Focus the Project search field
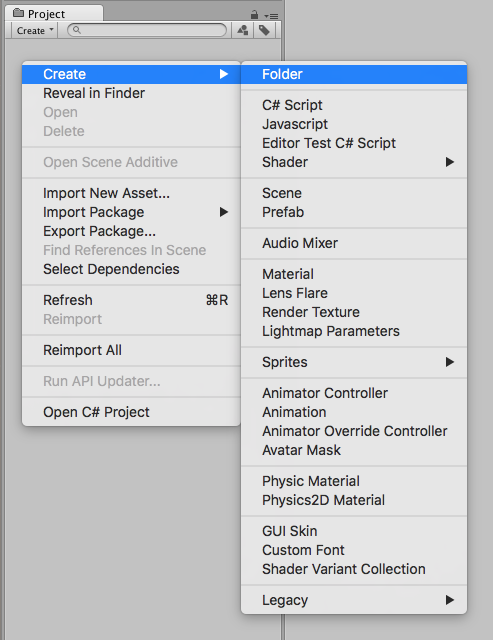493x640 pixels. click(x=147, y=30)
